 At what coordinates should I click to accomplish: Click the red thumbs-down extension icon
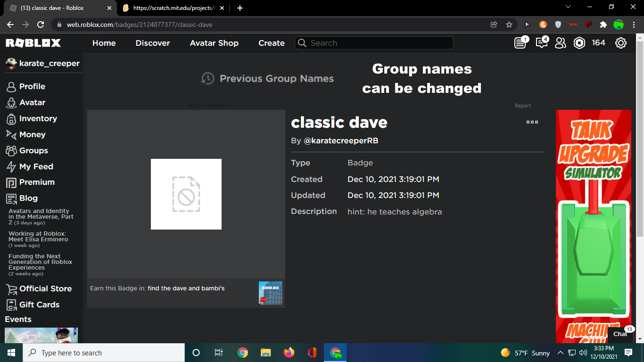588,25
